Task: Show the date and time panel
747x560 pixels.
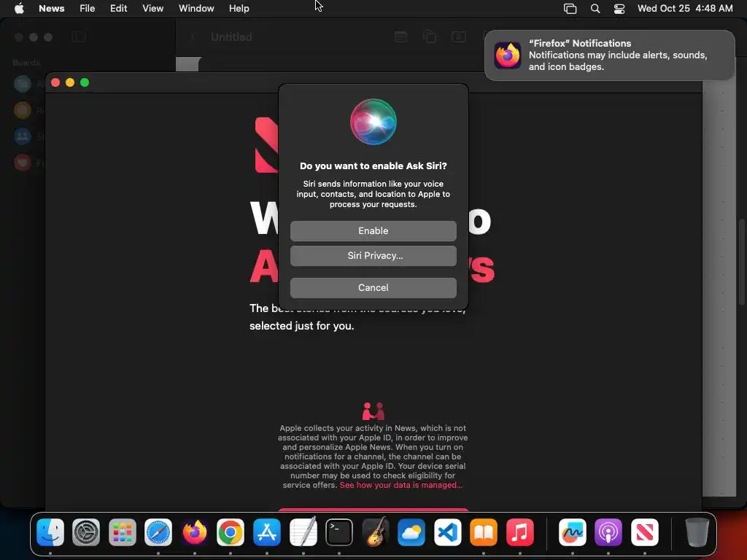Action: point(684,8)
